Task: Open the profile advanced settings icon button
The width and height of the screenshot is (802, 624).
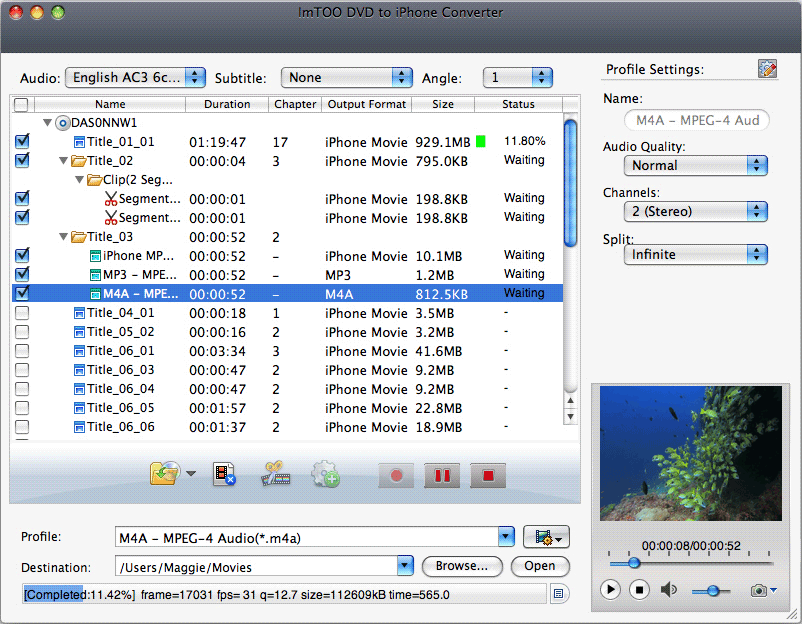Action: [x=546, y=537]
